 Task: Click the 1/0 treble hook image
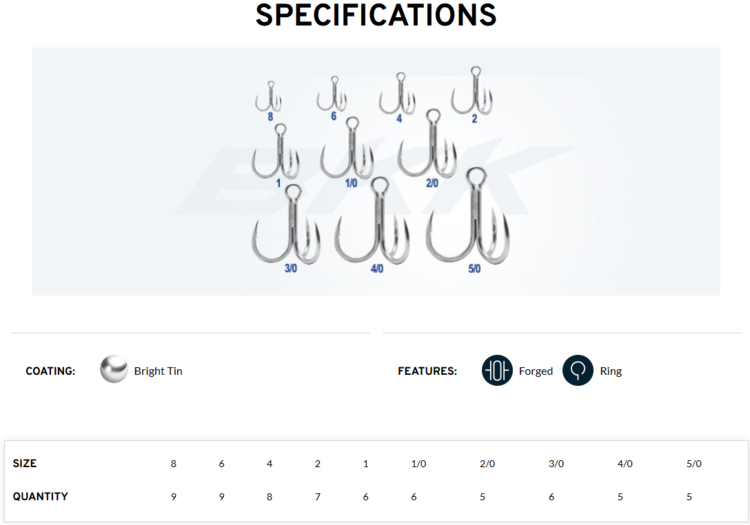(x=347, y=150)
